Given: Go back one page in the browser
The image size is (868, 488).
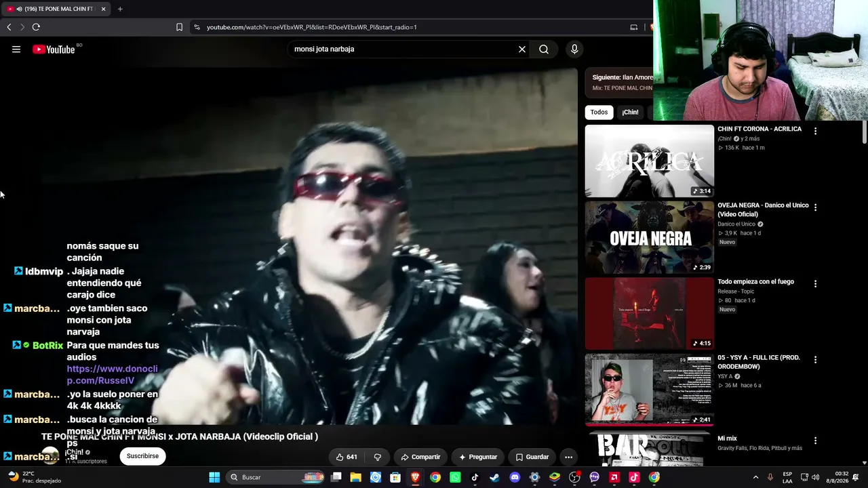Looking at the screenshot, I should 9,27.
